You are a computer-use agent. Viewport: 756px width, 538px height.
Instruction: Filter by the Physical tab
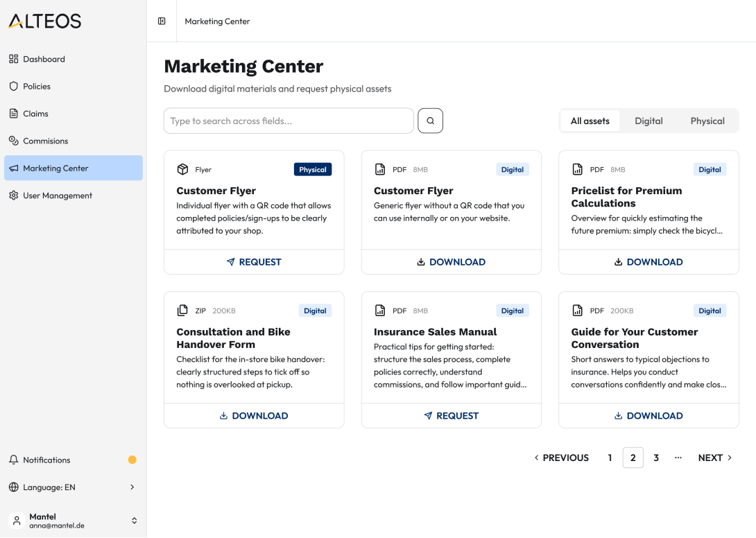click(x=707, y=121)
